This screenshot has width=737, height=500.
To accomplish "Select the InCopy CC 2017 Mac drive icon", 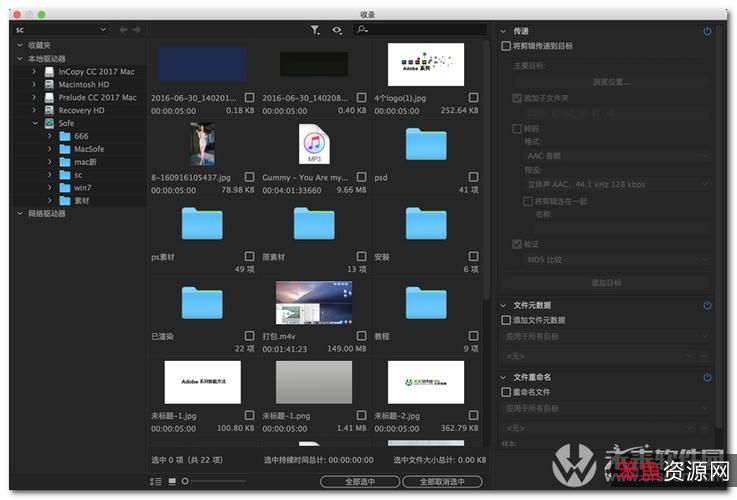I will 49,72.
